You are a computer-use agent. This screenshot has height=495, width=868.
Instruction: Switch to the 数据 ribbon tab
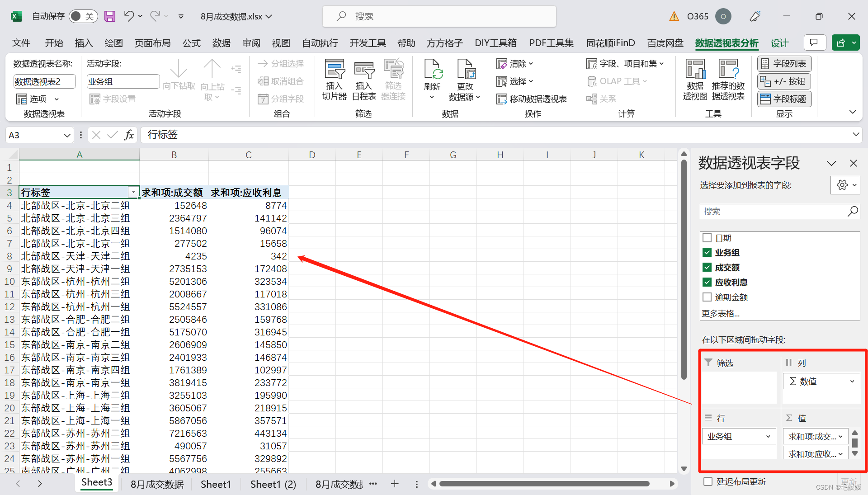pyautogui.click(x=222, y=43)
